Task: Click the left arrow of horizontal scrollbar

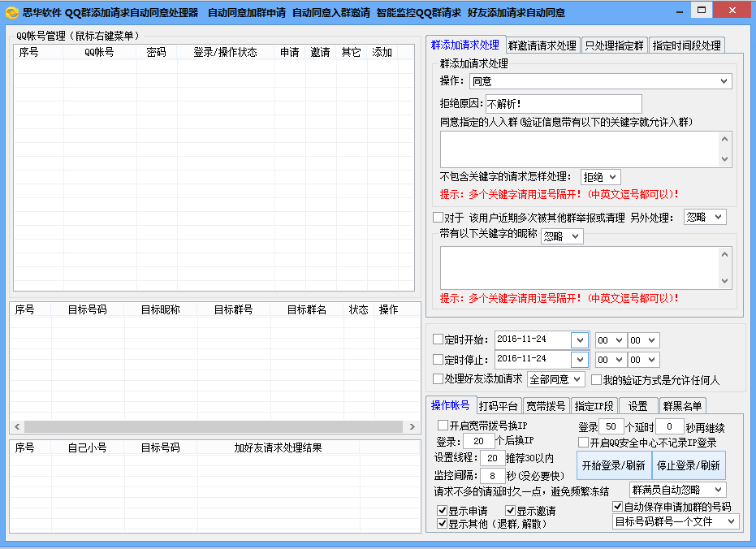Action: (x=17, y=426)
